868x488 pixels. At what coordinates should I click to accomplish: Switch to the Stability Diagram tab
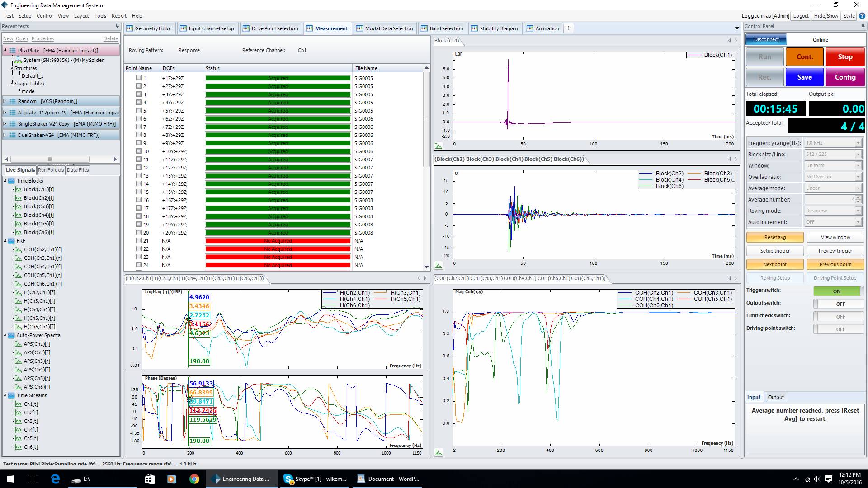tap(494, 28)
